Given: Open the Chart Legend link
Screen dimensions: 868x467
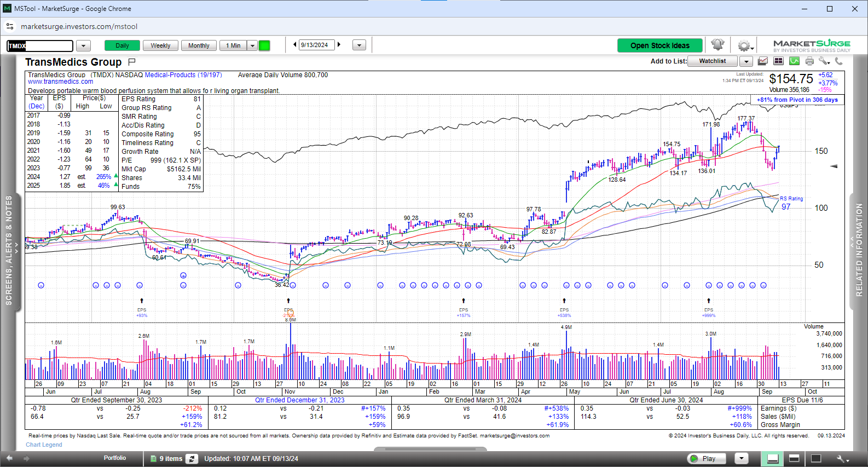Looking at the screenshot, I should [x=44, y=445].
